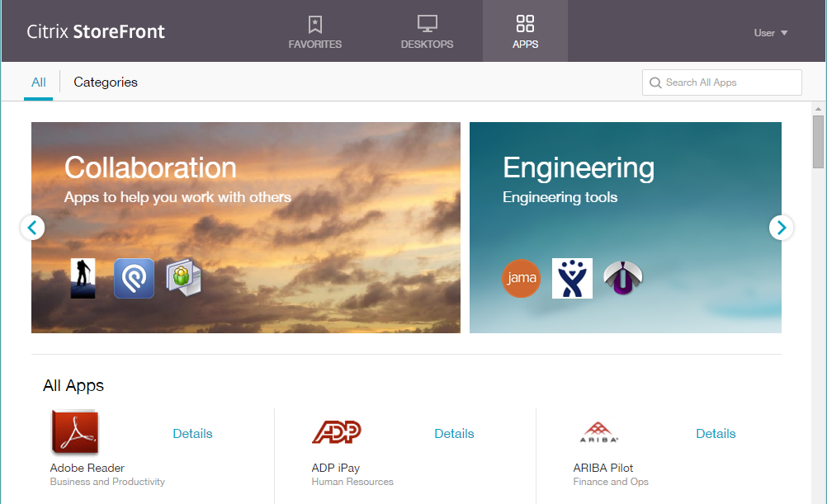The height and width of the screenshot is (504, 827).
Task: Switch to the Desktops tab
Action: pos(427,31)
